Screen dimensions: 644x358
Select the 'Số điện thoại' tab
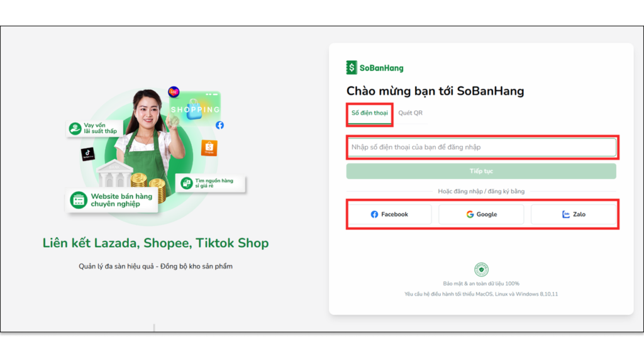click(370, 113)
